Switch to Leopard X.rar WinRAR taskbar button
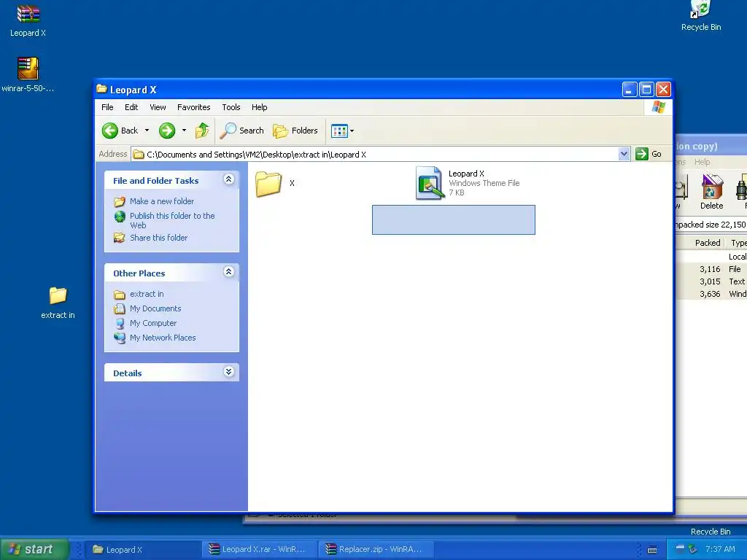 [260, 550]
